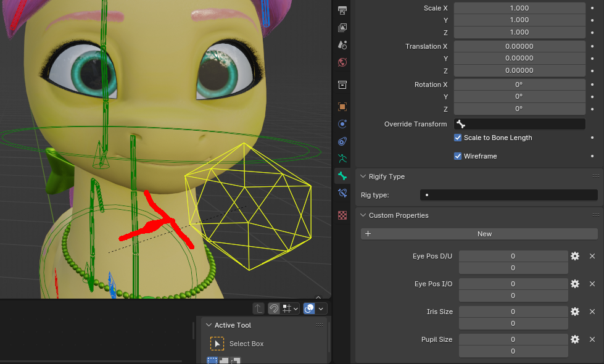Open the snap grid options dropdown

coord(290,308)
